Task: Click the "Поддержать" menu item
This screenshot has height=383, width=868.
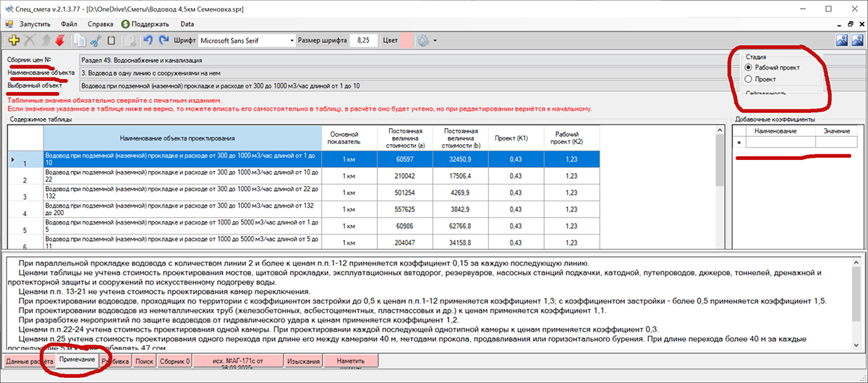Action: tap(144, 24)
